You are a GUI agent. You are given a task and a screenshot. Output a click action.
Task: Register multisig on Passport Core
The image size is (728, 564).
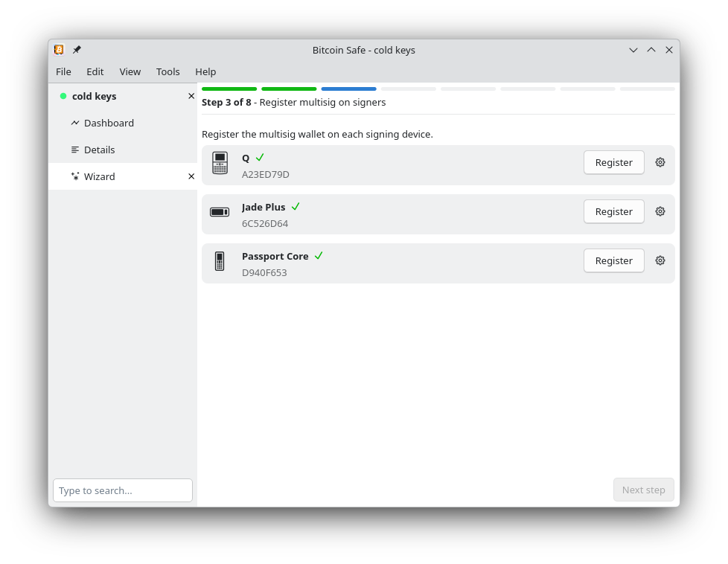point(613,261)
